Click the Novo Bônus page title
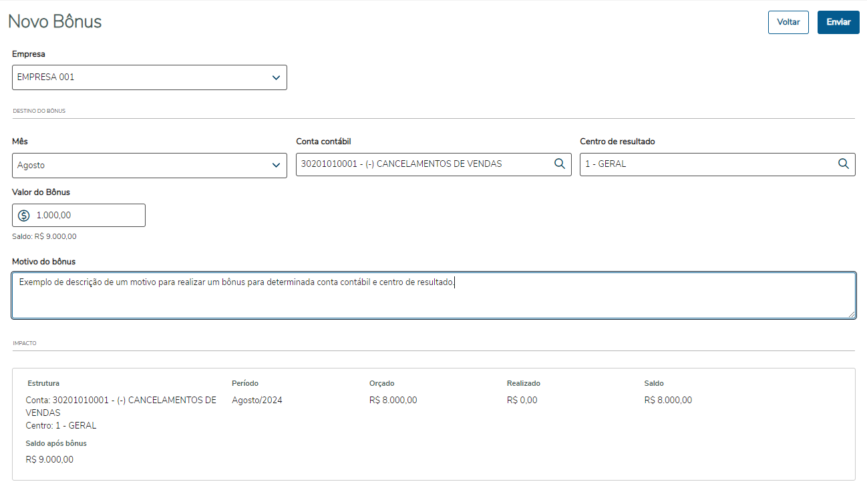867x504 pixels. click(55, 21)
